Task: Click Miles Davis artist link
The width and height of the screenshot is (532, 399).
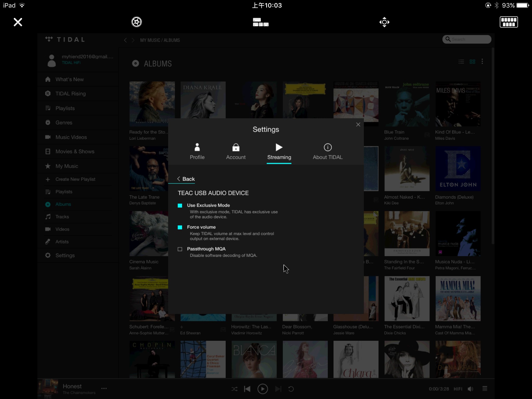Action: 445,138
